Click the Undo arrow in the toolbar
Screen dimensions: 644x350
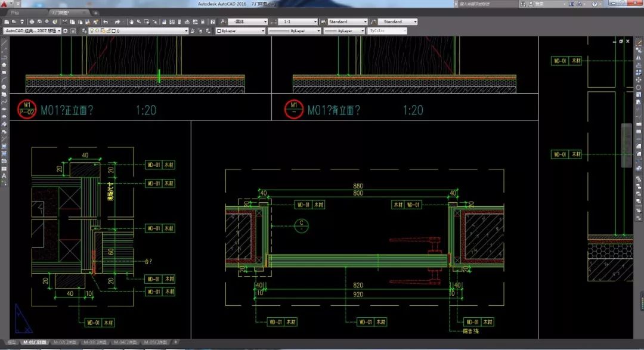106,22
